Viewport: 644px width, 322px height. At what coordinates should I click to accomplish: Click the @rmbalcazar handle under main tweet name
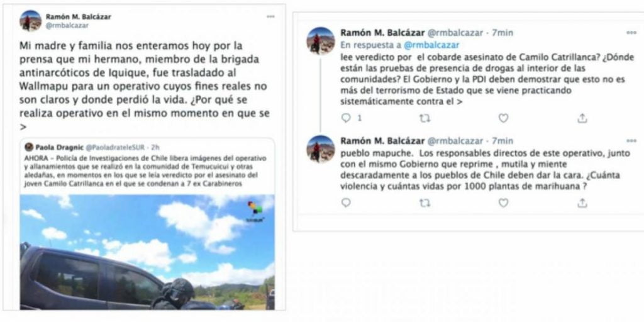67,25
